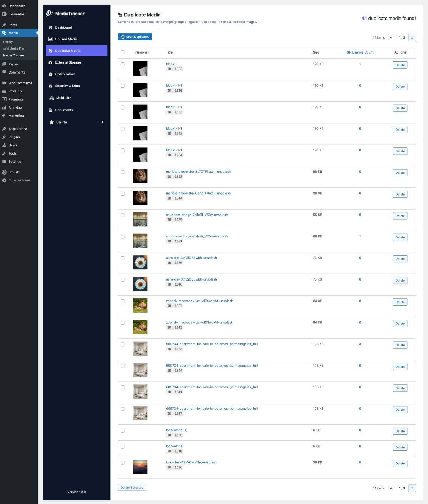428x504 pixels.
Task: Check the box for block1-1-1 ID 1550
Action: tap(123, 86)
